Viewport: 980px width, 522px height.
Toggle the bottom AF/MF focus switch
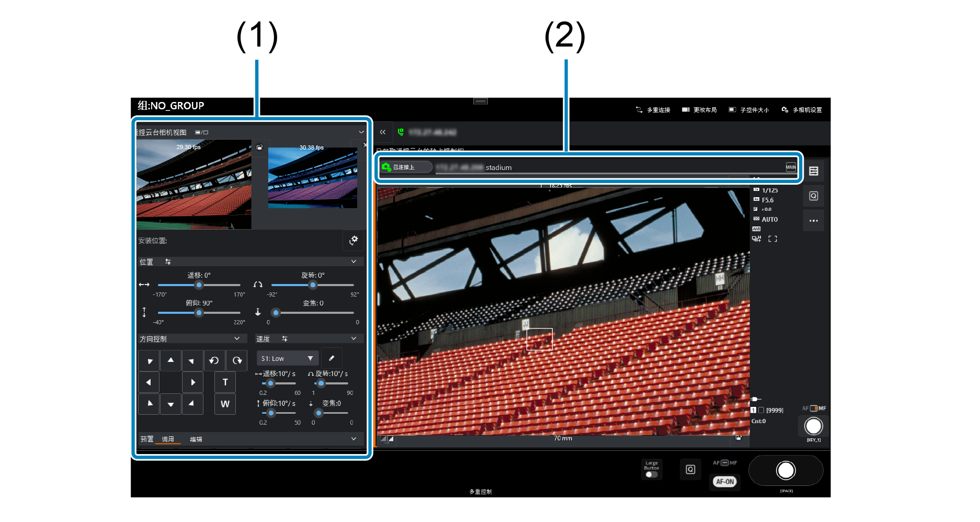(725, 463)
